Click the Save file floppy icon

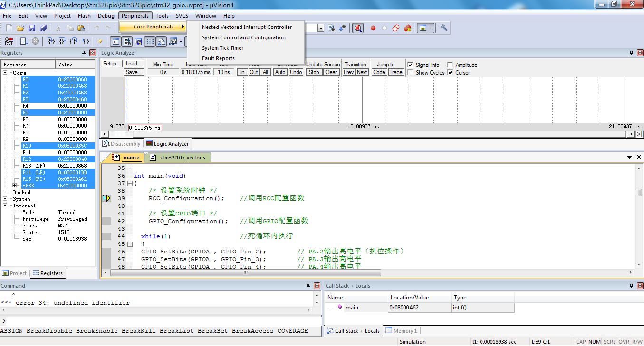tap(32, 28)
